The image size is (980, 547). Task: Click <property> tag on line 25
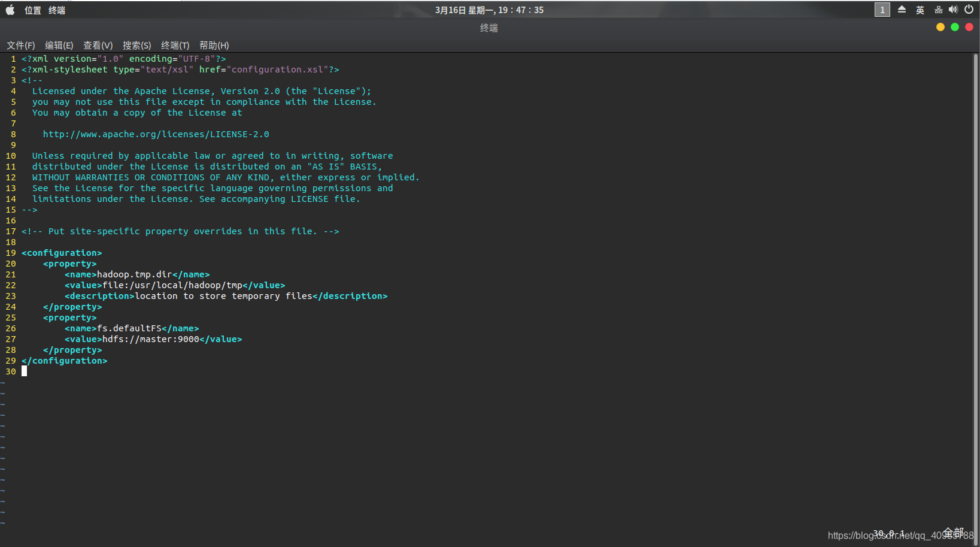click(x=70, y=318)
